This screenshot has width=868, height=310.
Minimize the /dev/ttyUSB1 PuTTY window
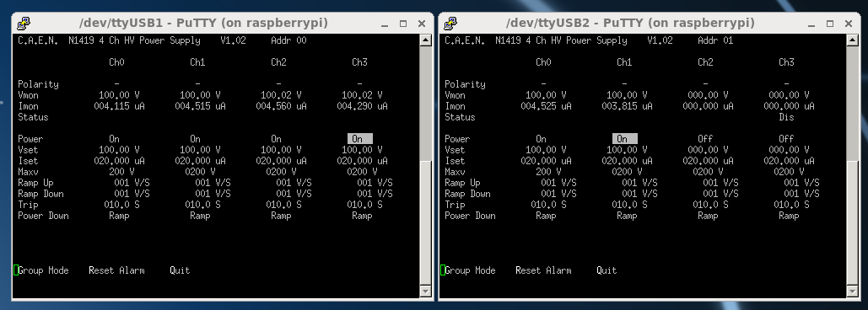[x=385, y=24]
